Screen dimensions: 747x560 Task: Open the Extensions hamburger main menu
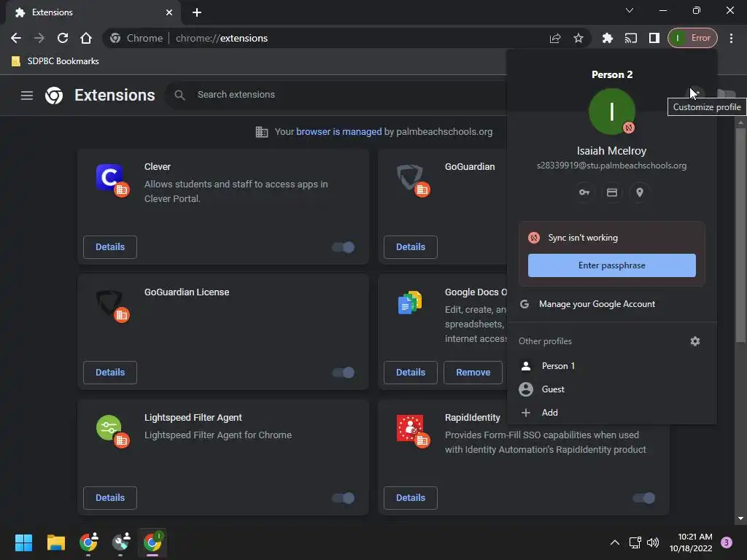27,96
